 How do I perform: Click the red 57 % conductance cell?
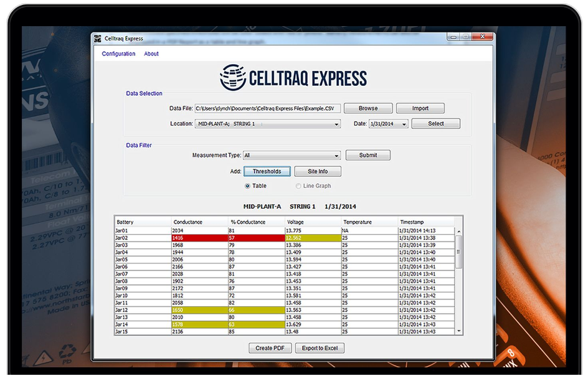coord(257,238)
